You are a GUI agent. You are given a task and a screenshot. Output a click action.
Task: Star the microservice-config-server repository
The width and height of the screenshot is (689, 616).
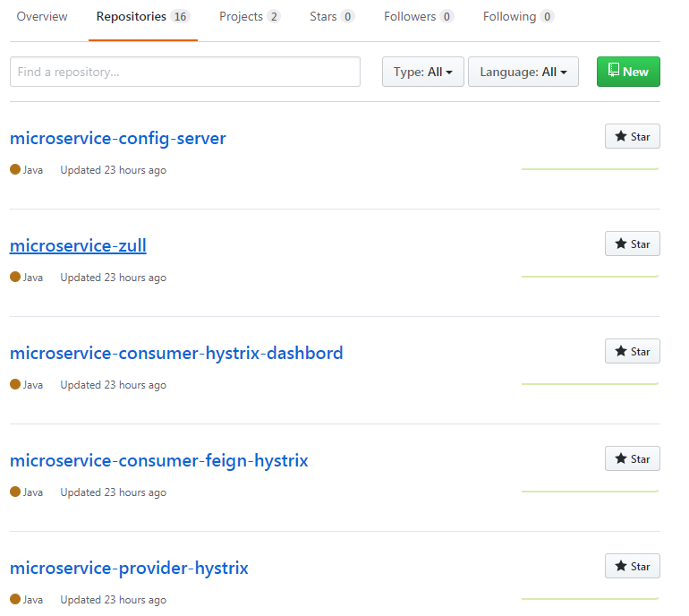(x=632, y=137)
